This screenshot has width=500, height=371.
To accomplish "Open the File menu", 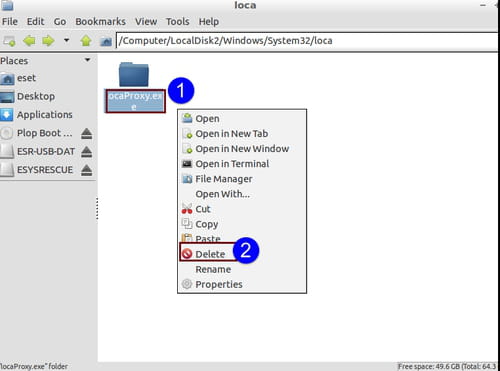I will point(10,22).
